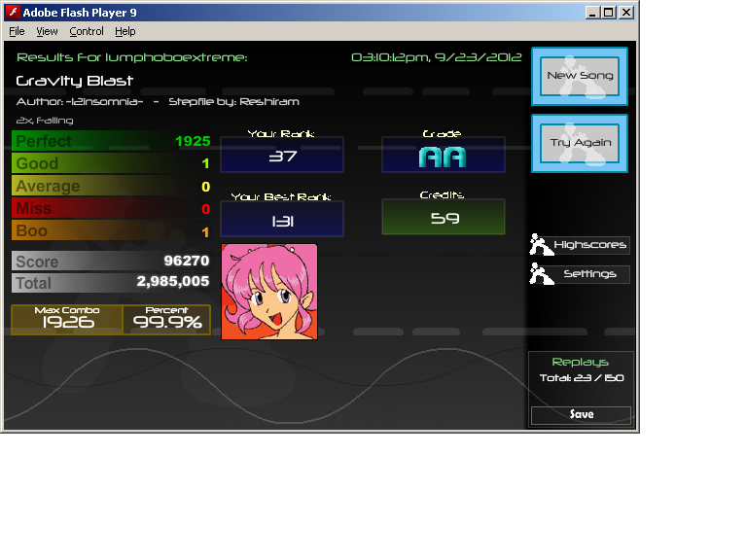Open the Help menu
The image size is (747, 560).
coord(125,32)
